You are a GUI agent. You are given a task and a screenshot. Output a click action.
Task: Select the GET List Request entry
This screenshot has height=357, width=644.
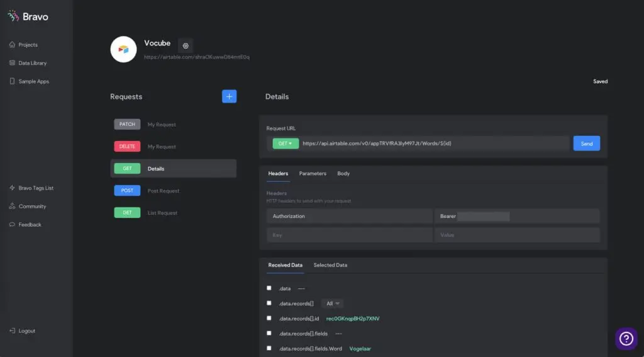click(174, 213)
